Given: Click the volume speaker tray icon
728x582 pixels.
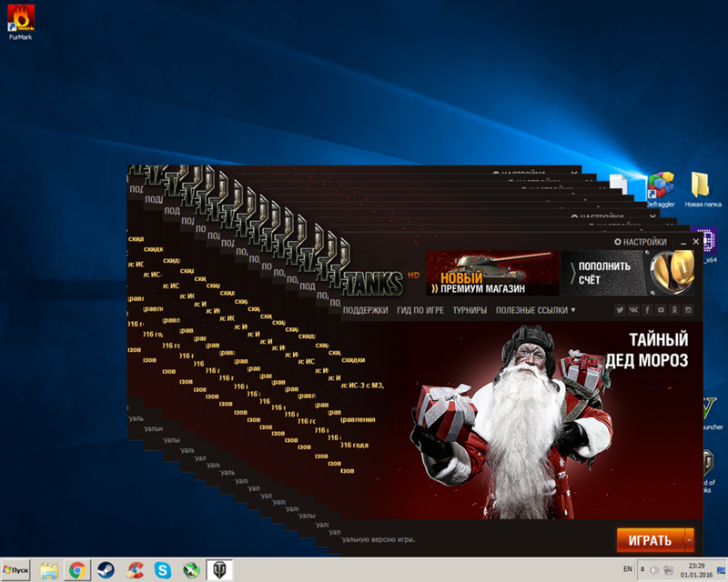Looking at the screenshot, I should pos(654,570).
